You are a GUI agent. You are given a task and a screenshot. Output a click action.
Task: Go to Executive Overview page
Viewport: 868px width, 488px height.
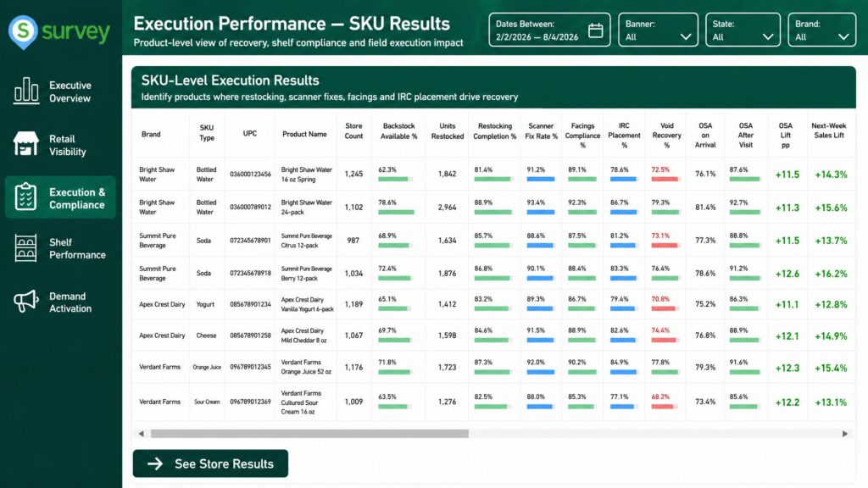pos(60,91)
